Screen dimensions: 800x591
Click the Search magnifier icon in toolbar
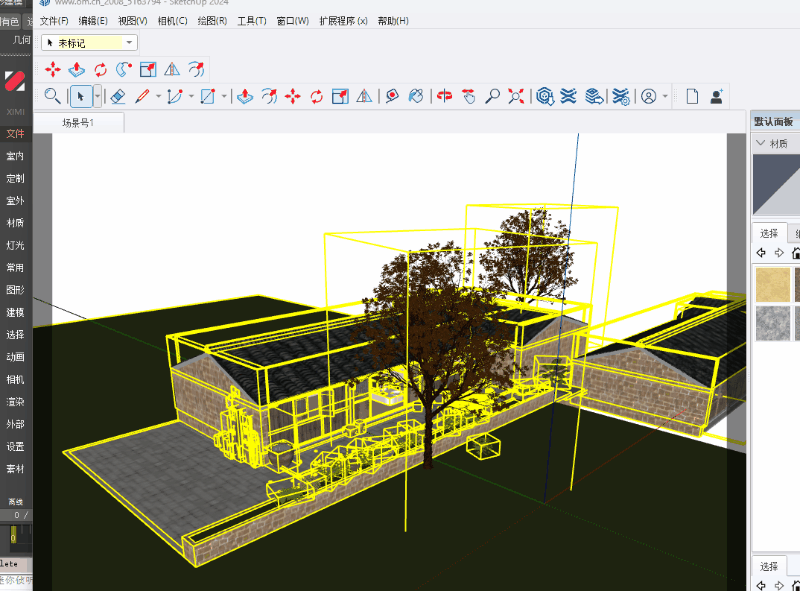click(53, 96)
